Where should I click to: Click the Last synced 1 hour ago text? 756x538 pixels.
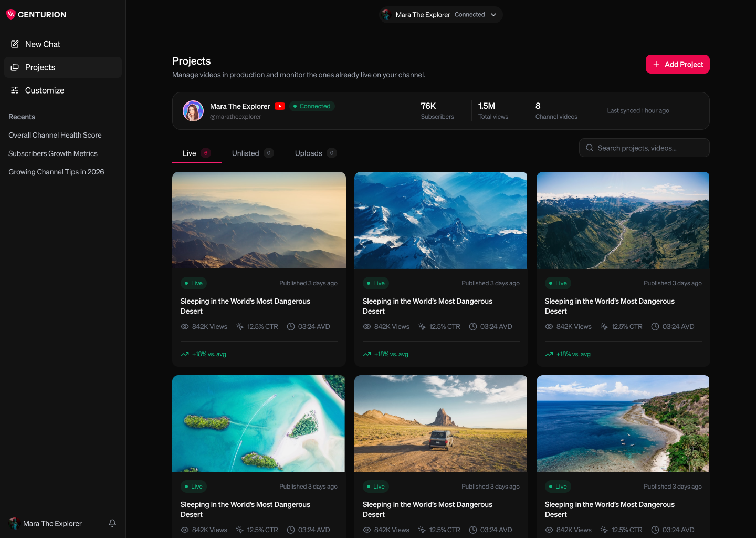click(x=638, y=111)
